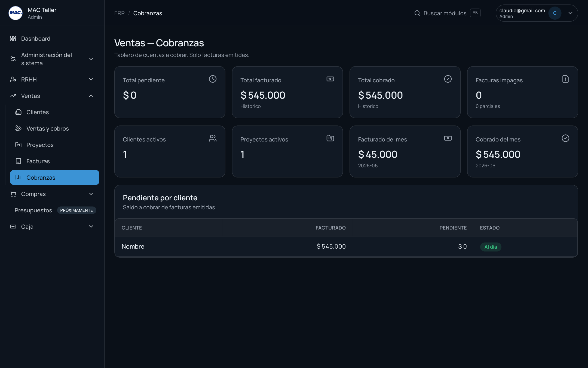Click the Dashboard grid icon

[x=13, y=38]
